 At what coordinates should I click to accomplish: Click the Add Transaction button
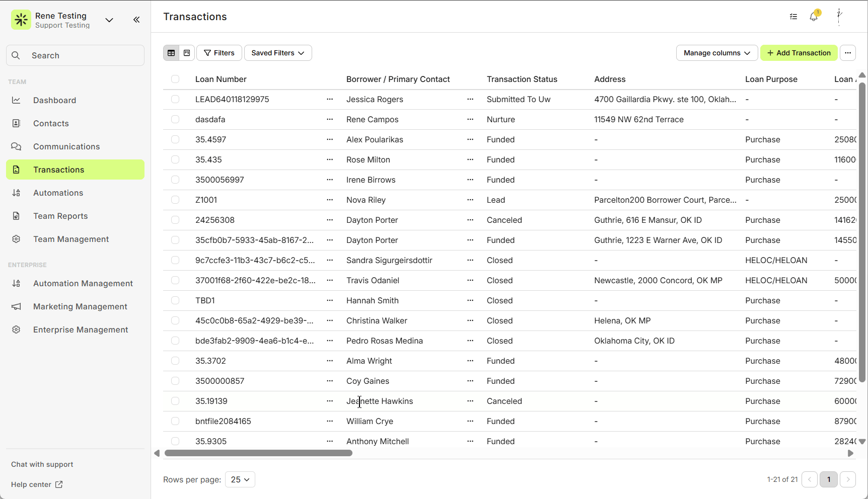[x=799, y=53]
